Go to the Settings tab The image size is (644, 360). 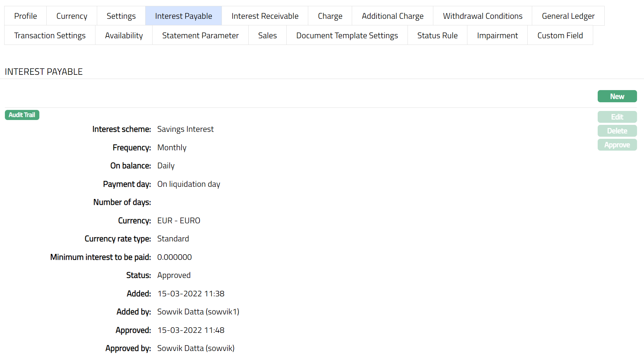coord(121,16)
